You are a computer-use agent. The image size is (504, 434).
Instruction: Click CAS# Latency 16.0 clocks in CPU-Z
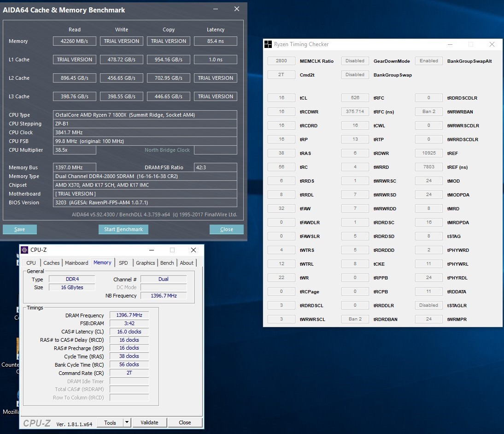click(x=129, y=332)
